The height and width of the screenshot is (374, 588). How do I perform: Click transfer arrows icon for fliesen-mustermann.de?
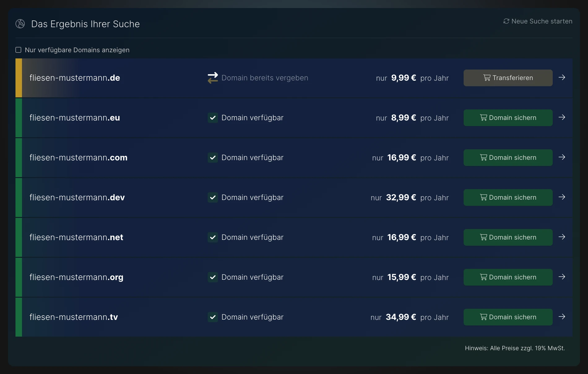point(213,78)
